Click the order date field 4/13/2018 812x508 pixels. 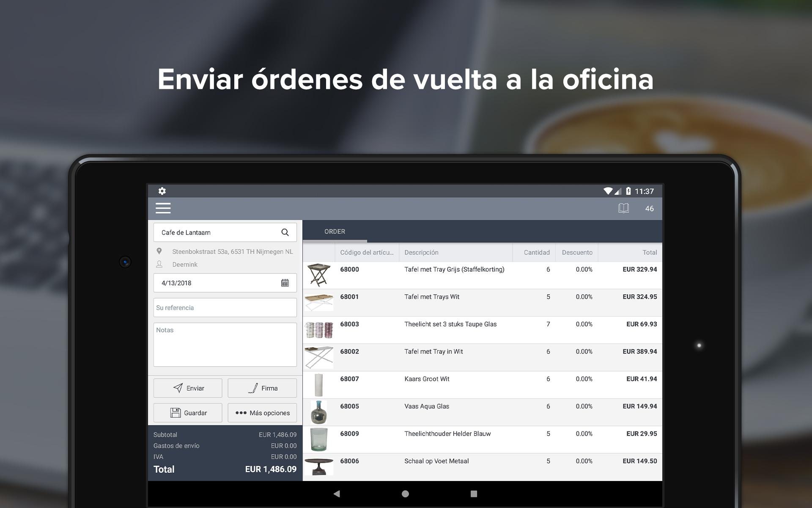tap(225, 283)
